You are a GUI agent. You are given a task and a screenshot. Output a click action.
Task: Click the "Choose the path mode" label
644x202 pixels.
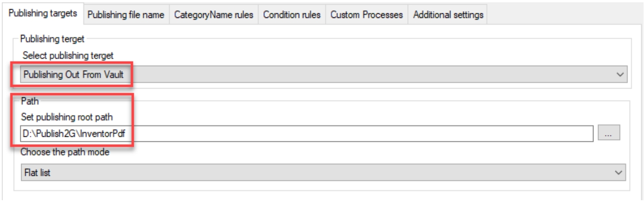coord(65,152)
